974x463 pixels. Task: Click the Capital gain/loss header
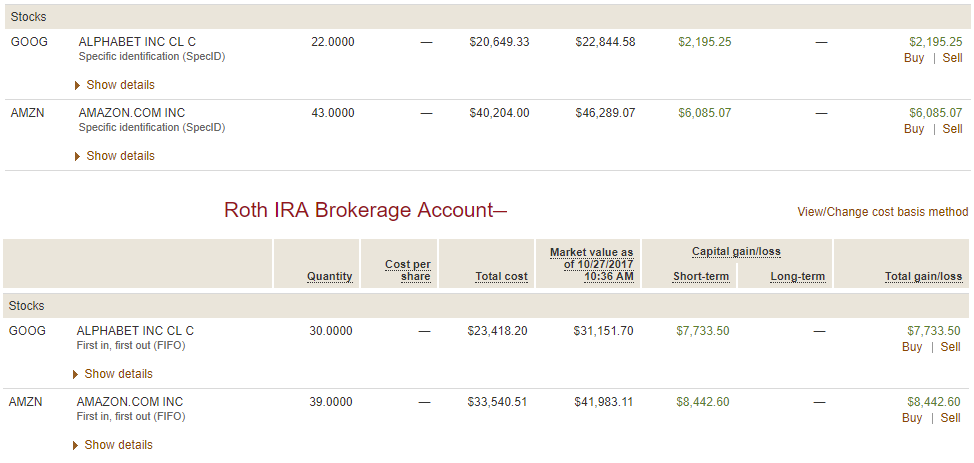click(736, 252)
